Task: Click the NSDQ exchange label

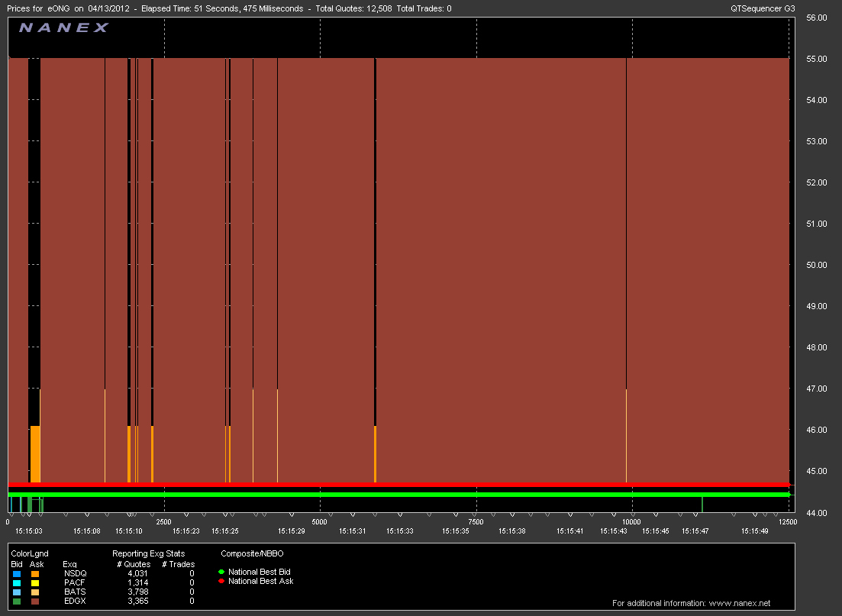Action: pos(75,573)
